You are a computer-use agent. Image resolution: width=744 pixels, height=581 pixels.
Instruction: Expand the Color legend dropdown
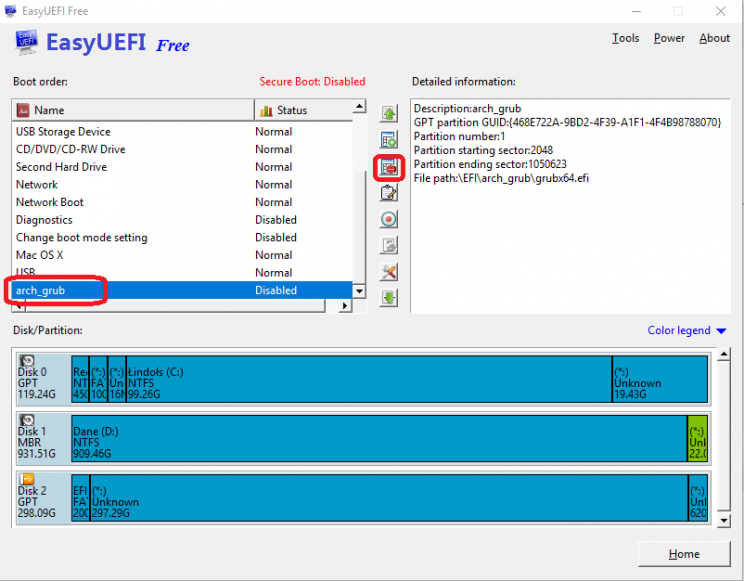coord(687,331)
